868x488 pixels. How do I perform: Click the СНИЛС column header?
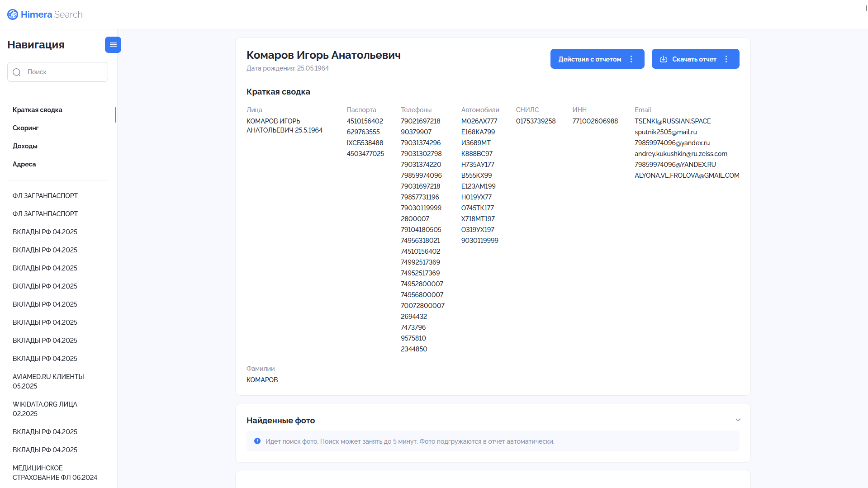pyautogui.click(x=527, y=110)
